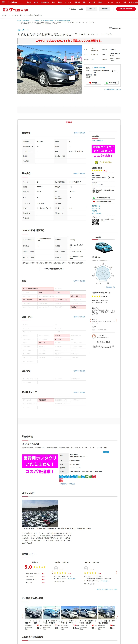This screenshot has height=644, width=138.
Task: Select 車検 in top navigation
Action: 84,2
